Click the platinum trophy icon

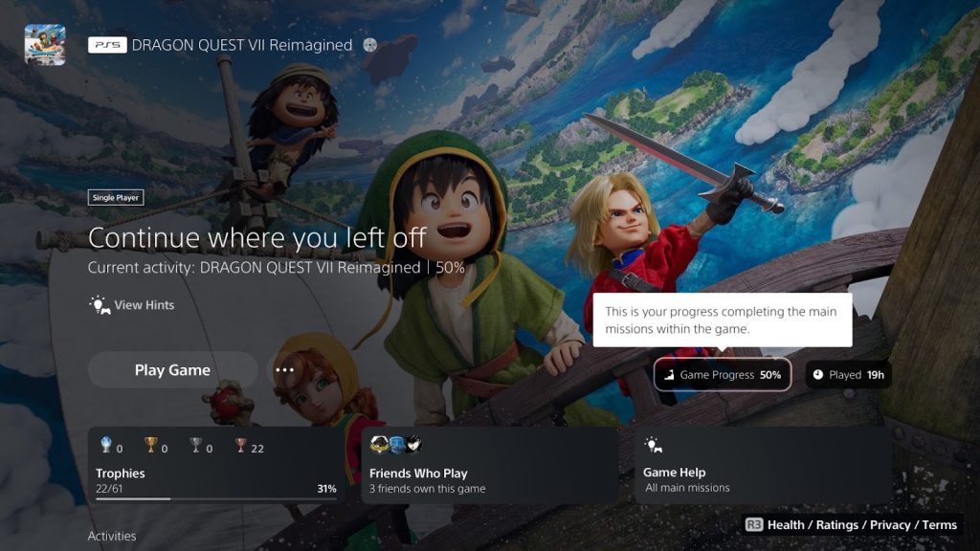106,445
